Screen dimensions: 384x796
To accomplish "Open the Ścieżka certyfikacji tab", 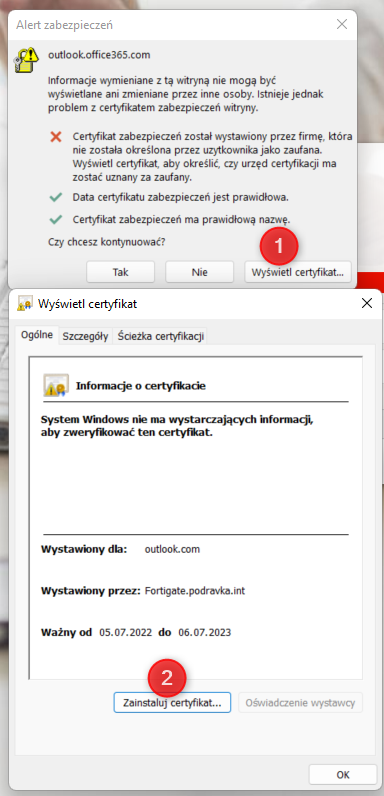I will point(161,336).
